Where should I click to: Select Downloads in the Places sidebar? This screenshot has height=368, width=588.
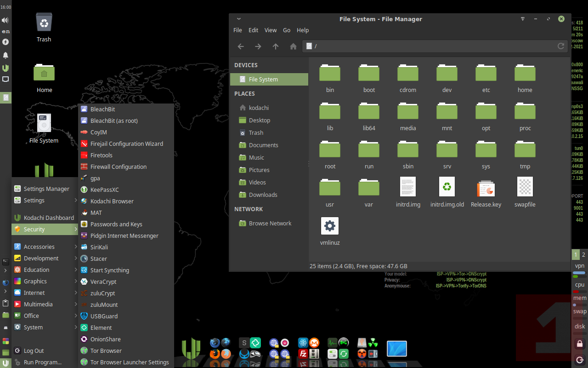pyautogui.click(x=263, y=195)
